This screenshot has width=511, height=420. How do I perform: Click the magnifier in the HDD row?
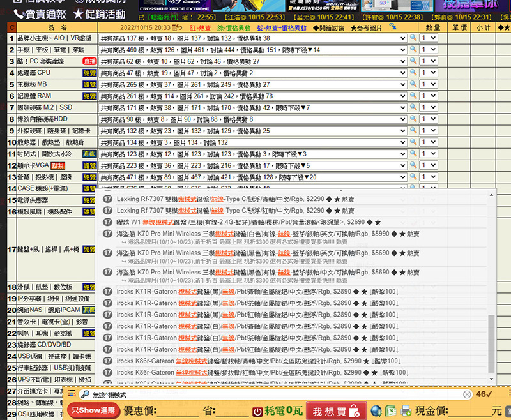pyautogui.click(x=413, y=119)
